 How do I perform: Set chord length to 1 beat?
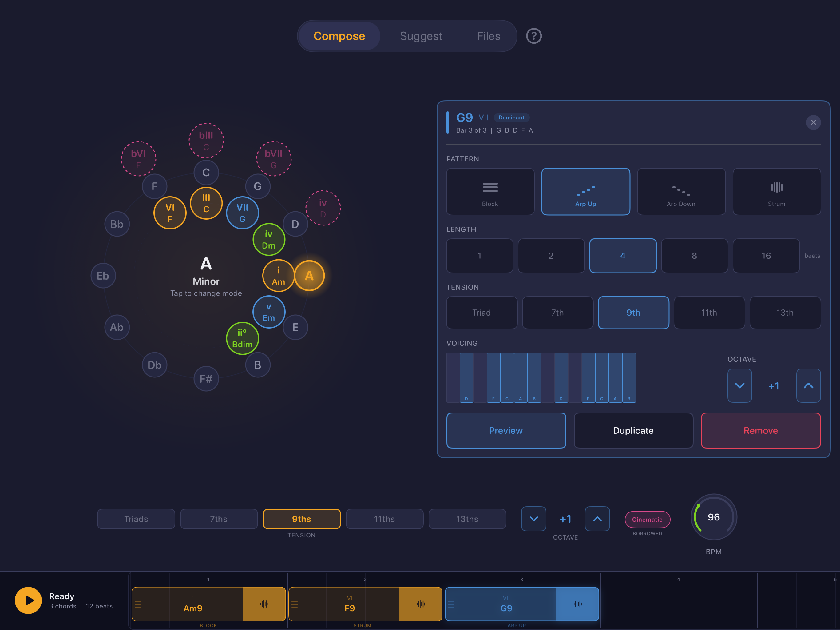tap(480, 256)
